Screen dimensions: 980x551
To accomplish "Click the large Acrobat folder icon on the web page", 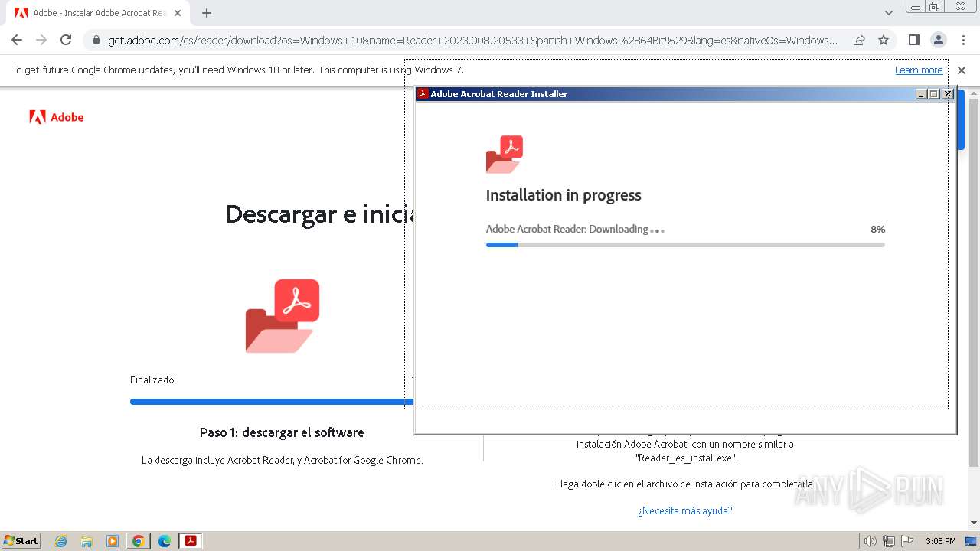I will [283, 316].
